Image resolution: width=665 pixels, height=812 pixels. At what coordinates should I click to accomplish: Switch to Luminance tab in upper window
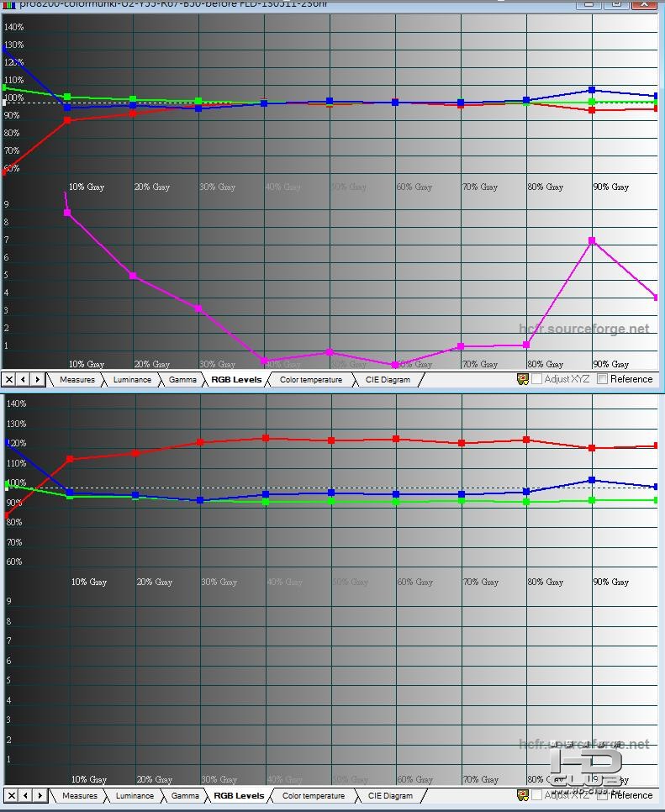(132, 380)
